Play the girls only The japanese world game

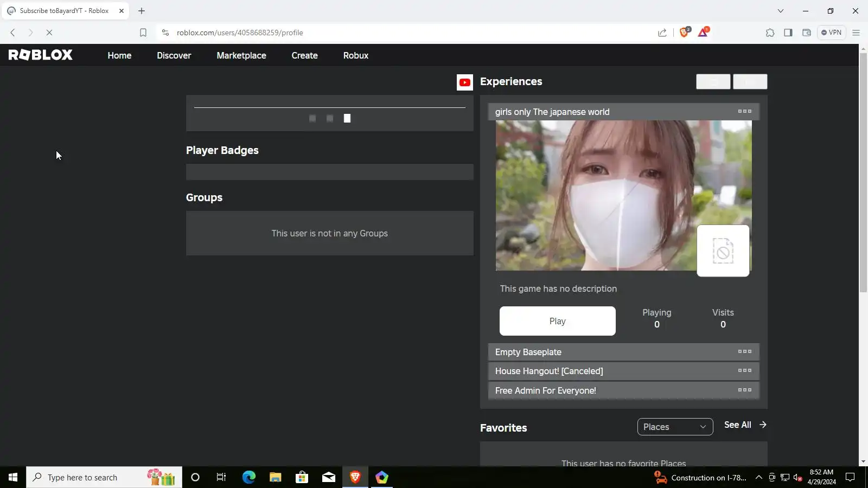click(558, 321)
